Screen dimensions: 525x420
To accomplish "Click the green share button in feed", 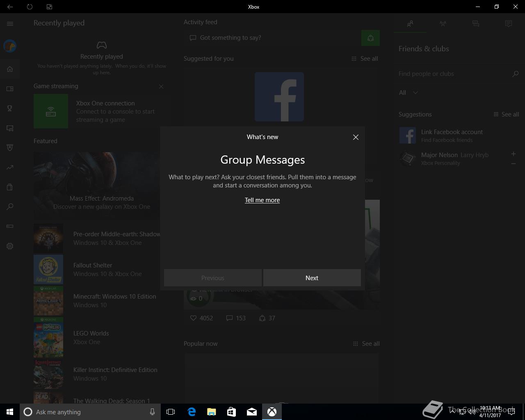I will coord(370,38).
